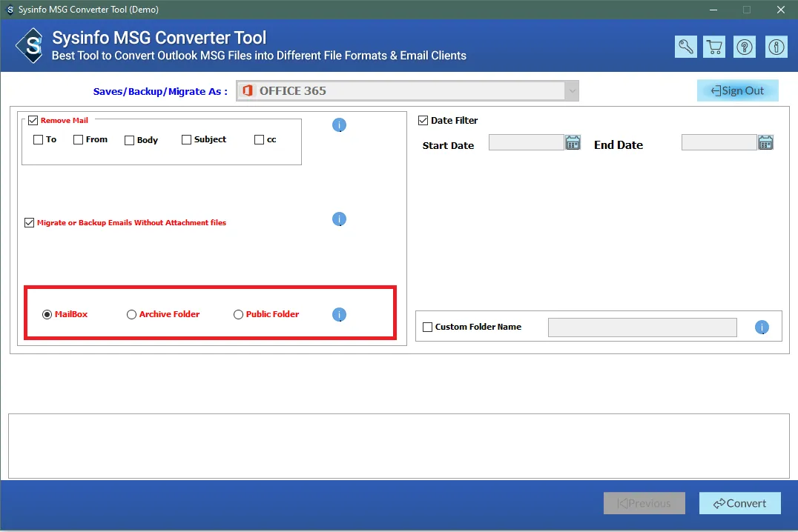Click the question mark help icon
This screenshot has width=798, height=532.
click(745, 47)
